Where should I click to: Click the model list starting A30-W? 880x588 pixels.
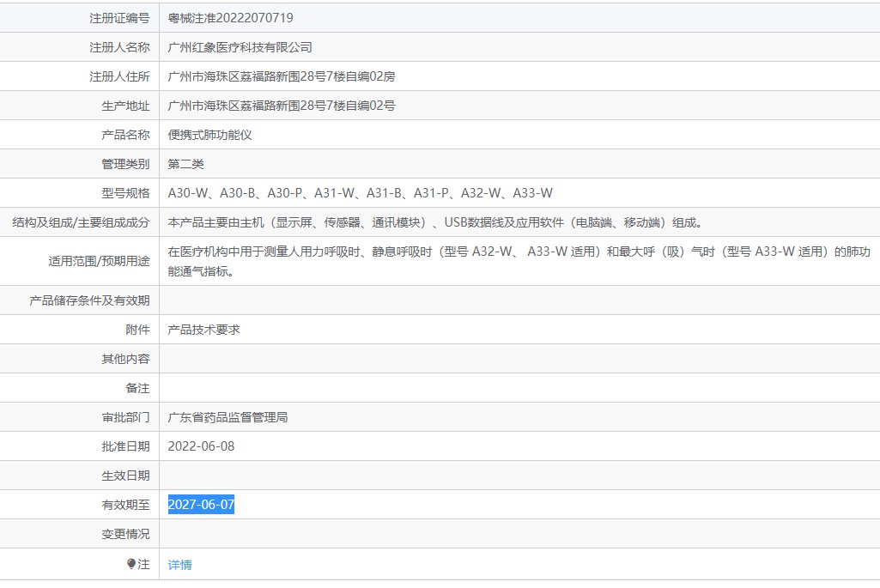361,193
